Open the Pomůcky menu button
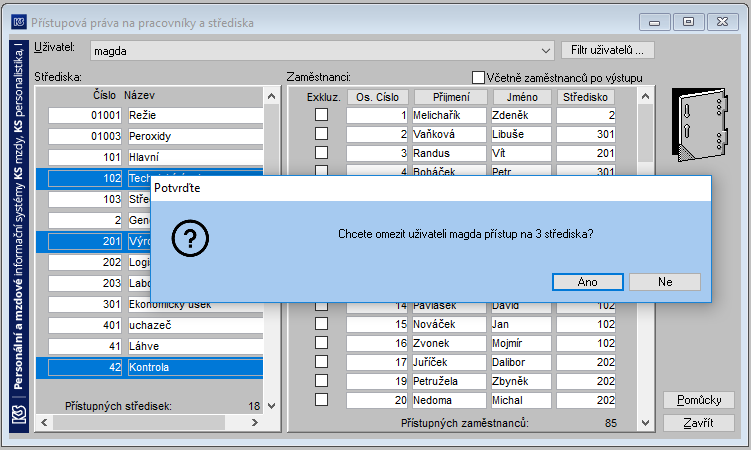751x450 pixels. 699,400
